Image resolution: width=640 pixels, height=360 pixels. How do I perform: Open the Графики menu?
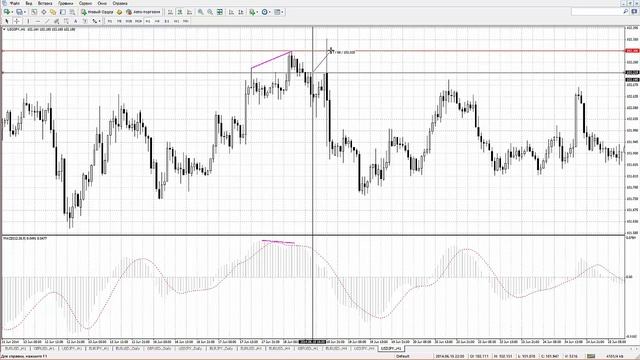(x=66, y=3)
